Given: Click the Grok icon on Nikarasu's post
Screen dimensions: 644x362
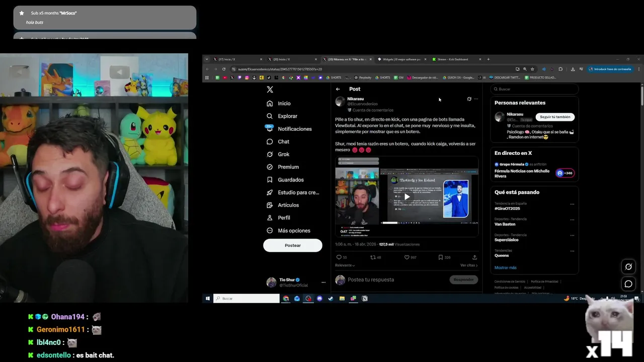Looking at the screenshot, I should (x=469, y=99).
